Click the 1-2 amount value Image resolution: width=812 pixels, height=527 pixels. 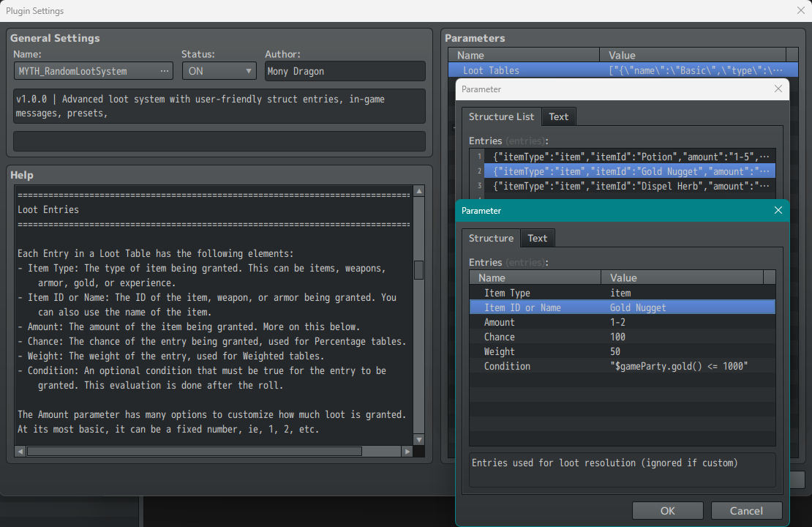(x=617, y=322)
